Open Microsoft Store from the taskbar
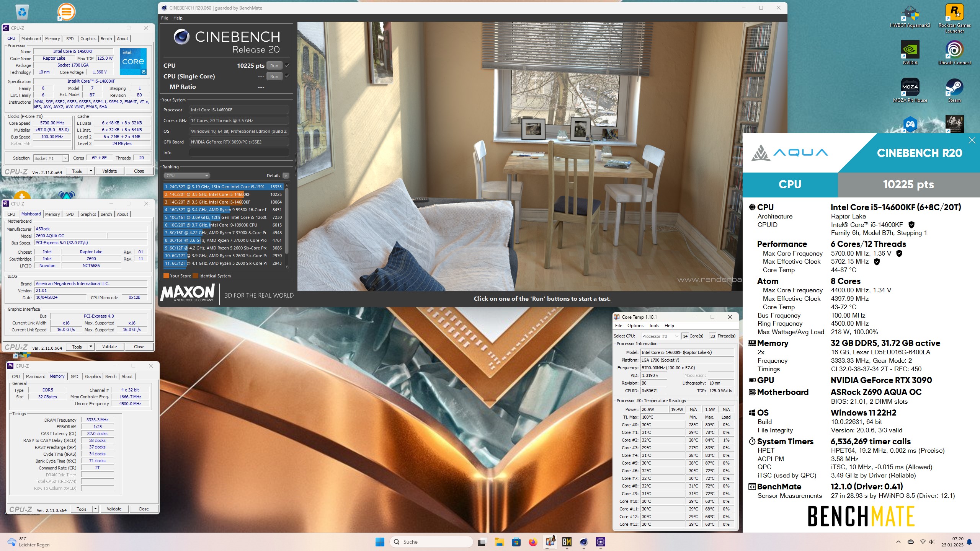Screen dimensions: 980x551 tap(516, 542)
